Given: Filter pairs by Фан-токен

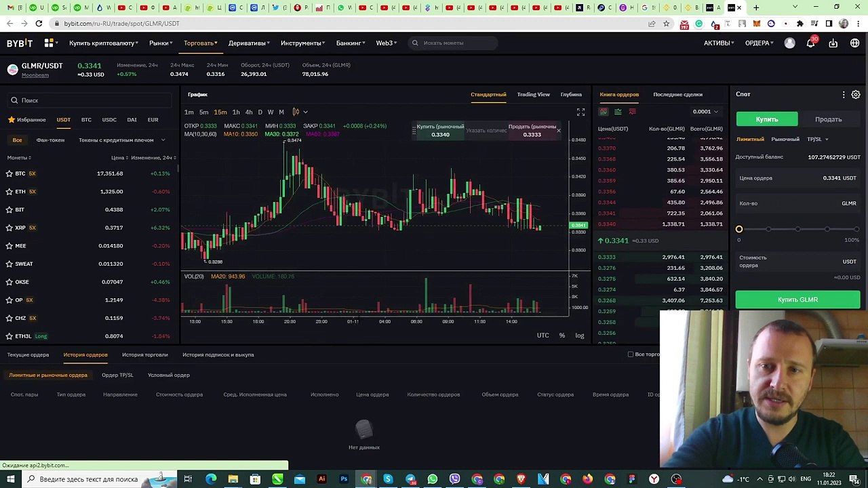Looking at the screenshot, I should click(x=50, y=140).
